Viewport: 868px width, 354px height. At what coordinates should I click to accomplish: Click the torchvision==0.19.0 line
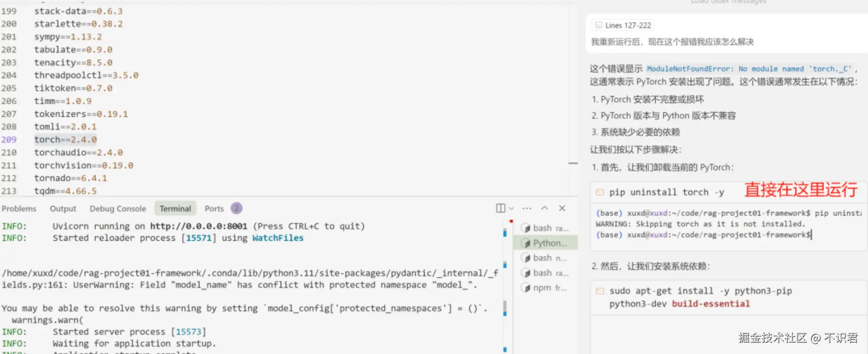point(84,165)
